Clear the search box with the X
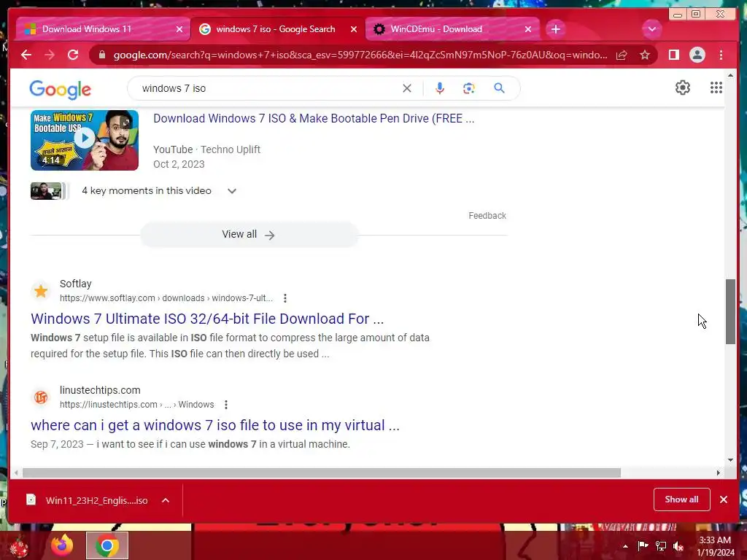Viewport: 747px width, 560px height. (407, 88)
